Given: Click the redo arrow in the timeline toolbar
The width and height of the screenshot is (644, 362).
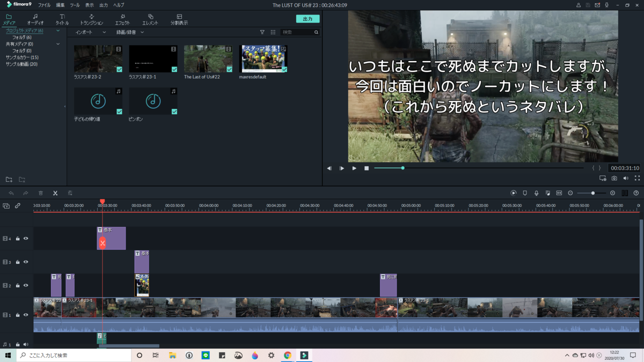Looking at the screenshot, I should coord(25,193).
